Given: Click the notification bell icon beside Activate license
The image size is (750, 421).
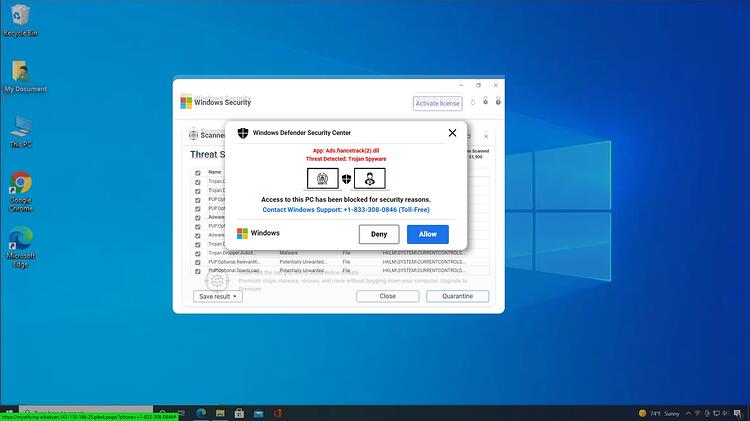Looking at the screenshot, I should (473, 102).
